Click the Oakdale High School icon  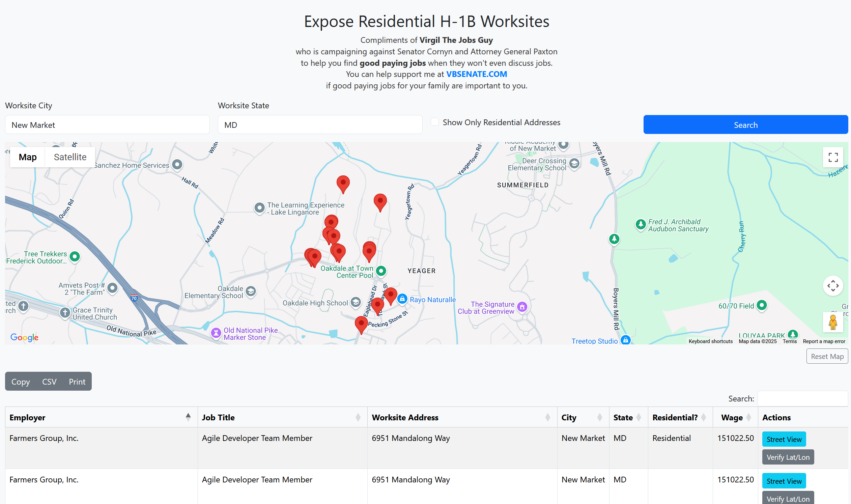356,302
